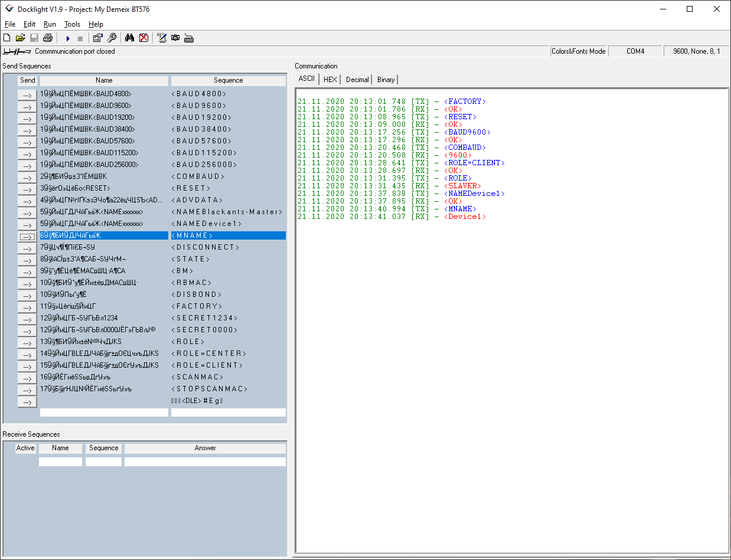Viewport: 731px width, 560px height.
Task: Send the <FACTORY> sequence arrow button
Action: point(27,307)
